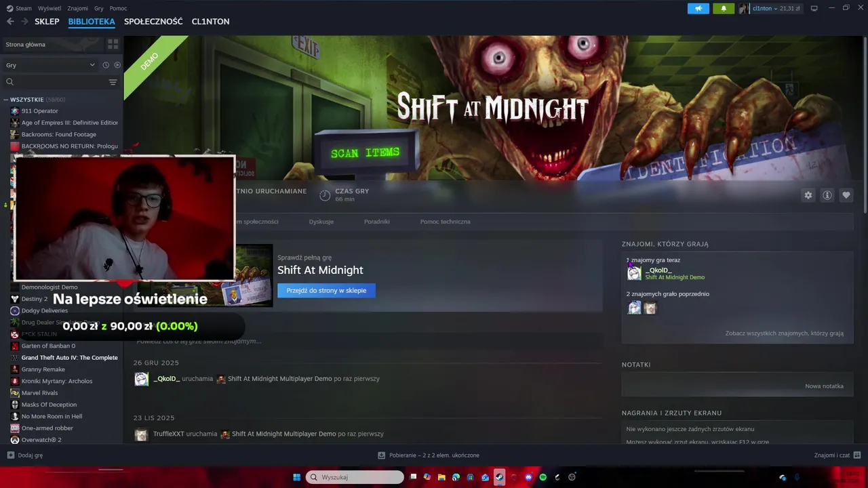Go forward with the right arrow

coord(24,21)
